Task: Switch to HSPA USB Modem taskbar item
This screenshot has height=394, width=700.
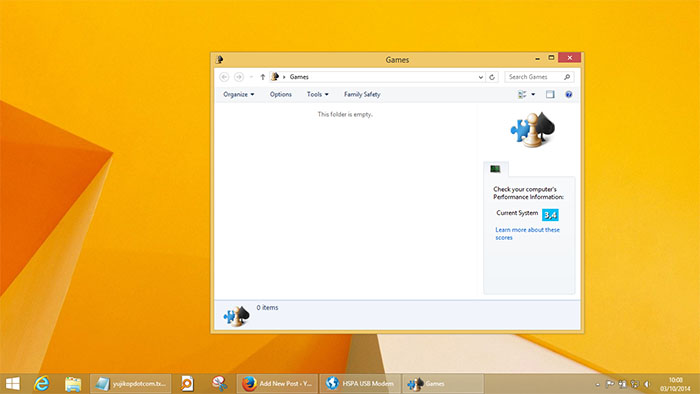Action: click(x=360, y=384)
